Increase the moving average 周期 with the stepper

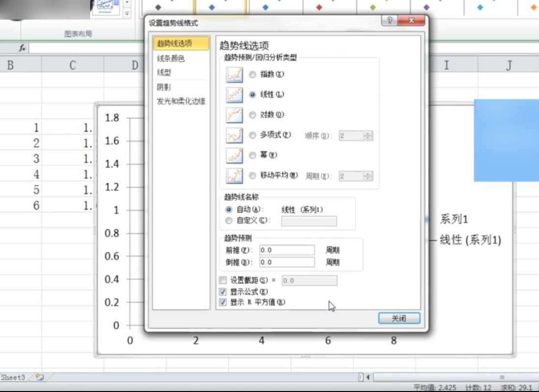(368, 174)
